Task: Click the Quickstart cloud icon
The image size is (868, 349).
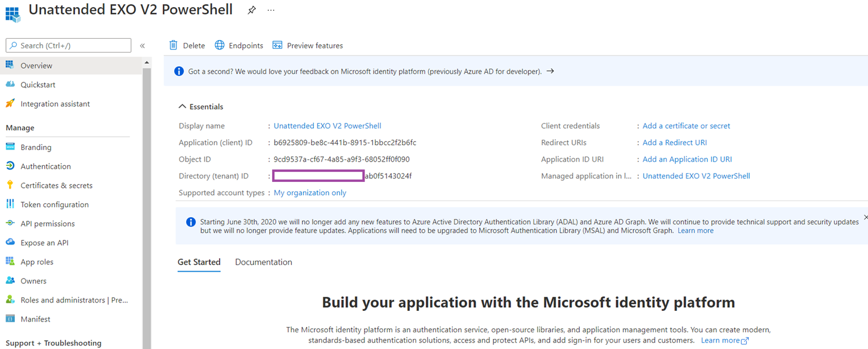Action: (x=10, y=85)
